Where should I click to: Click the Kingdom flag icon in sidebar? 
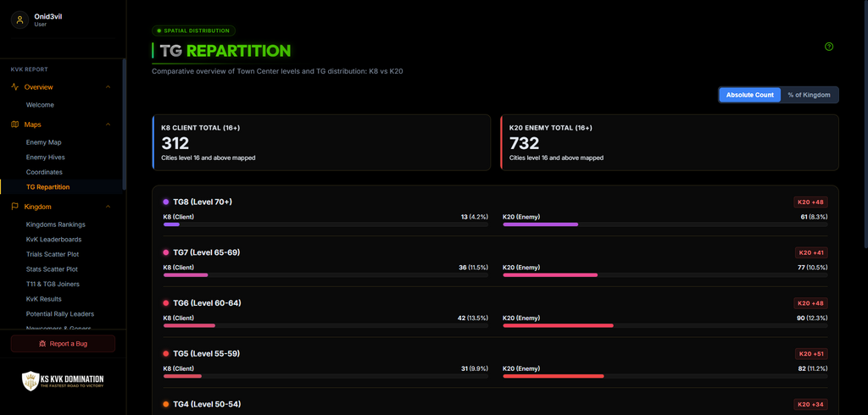pyautogui.click(x=15, y=207)
